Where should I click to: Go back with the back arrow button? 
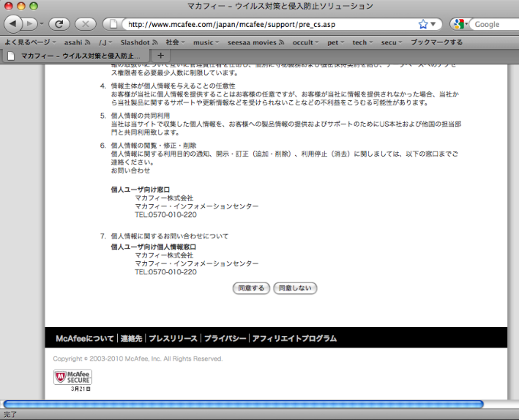click(x=13, y=24)
